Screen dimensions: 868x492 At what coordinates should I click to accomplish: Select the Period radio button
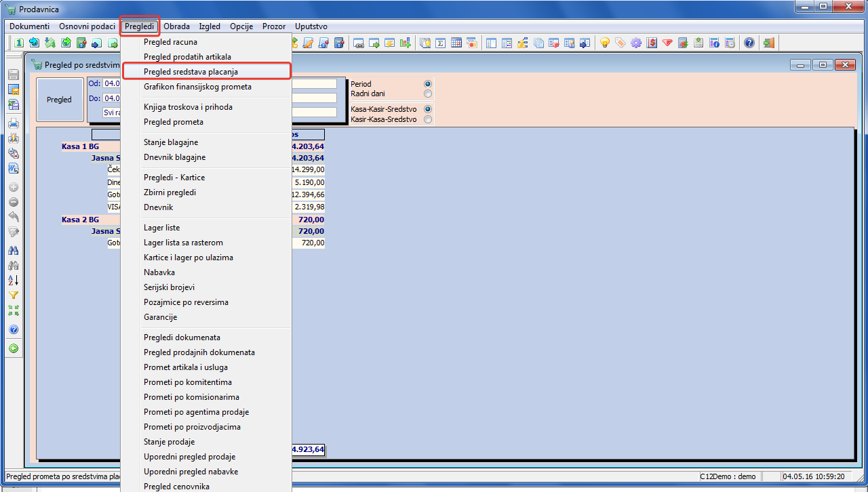[427, 84]
